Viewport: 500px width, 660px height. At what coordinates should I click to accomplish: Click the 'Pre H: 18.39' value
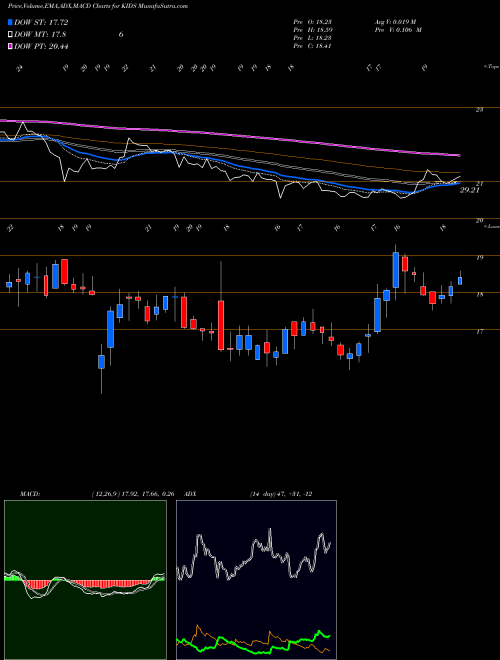[x=314, y=30]
